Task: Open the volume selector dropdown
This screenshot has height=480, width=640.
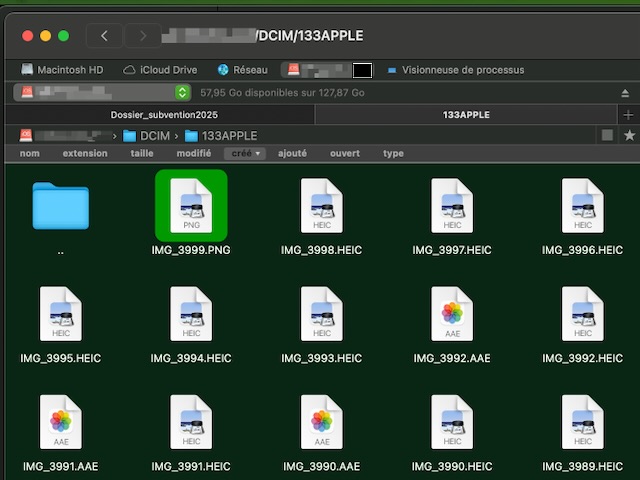Action: tap(182, 92)
